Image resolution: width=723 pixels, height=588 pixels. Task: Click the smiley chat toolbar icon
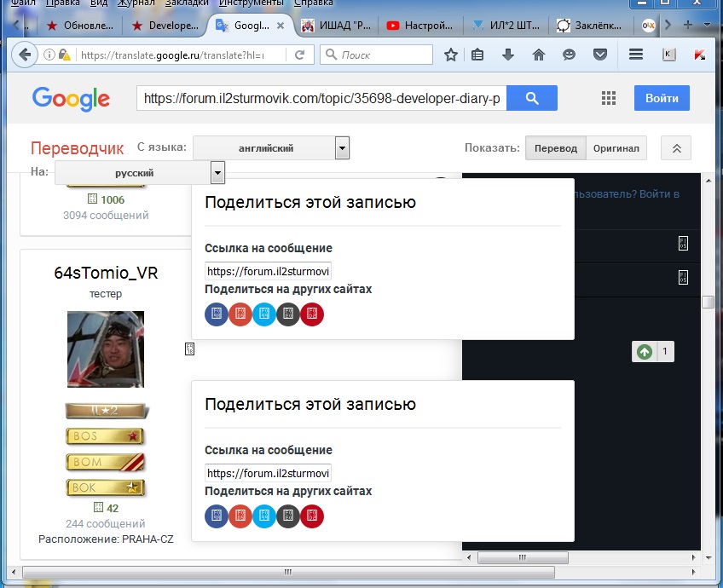[x=569, y=55]
